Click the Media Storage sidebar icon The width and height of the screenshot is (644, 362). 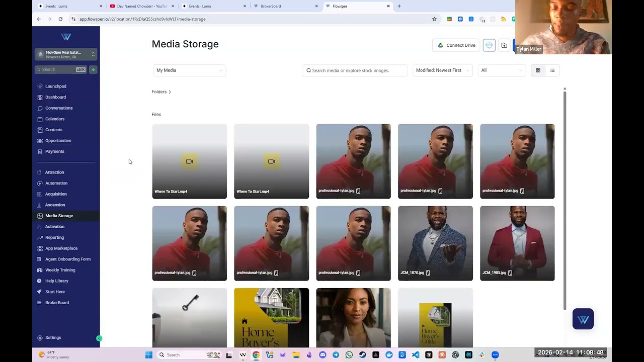40,216
